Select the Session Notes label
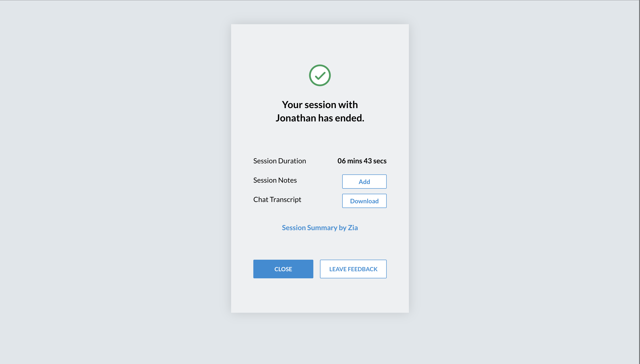The width and height of the screenshot is (640, 364). 275,180
